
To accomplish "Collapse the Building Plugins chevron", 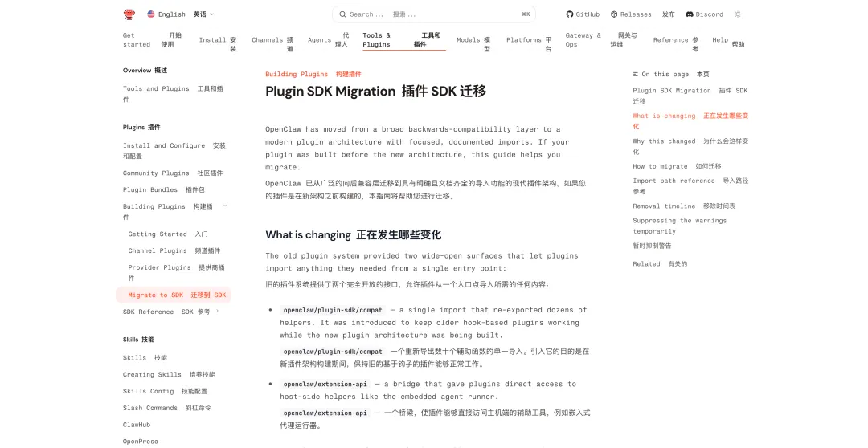I will (x=225, y=206).
